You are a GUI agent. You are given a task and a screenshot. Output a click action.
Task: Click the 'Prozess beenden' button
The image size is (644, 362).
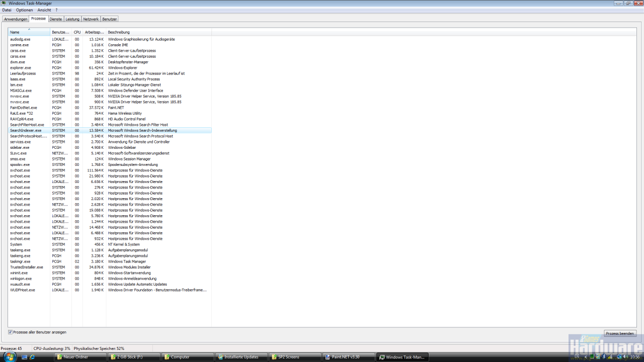click(620, 333)
